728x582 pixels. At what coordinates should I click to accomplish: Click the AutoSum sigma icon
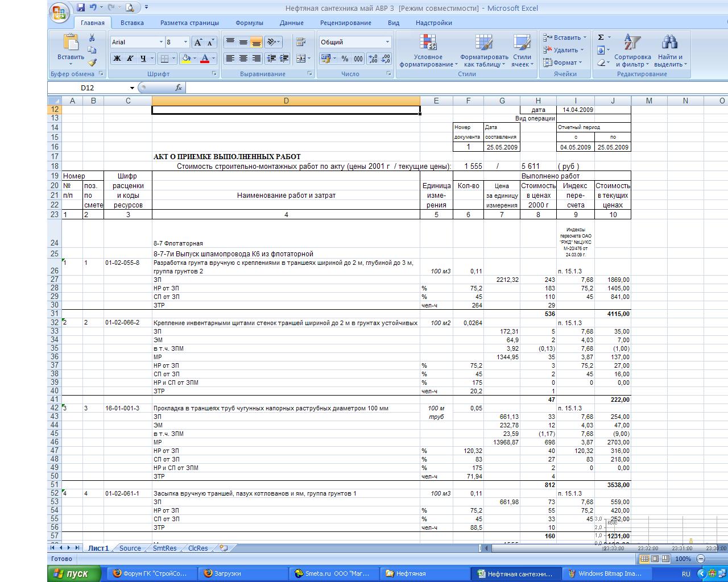pyautogui.click(x=601, y=38)
